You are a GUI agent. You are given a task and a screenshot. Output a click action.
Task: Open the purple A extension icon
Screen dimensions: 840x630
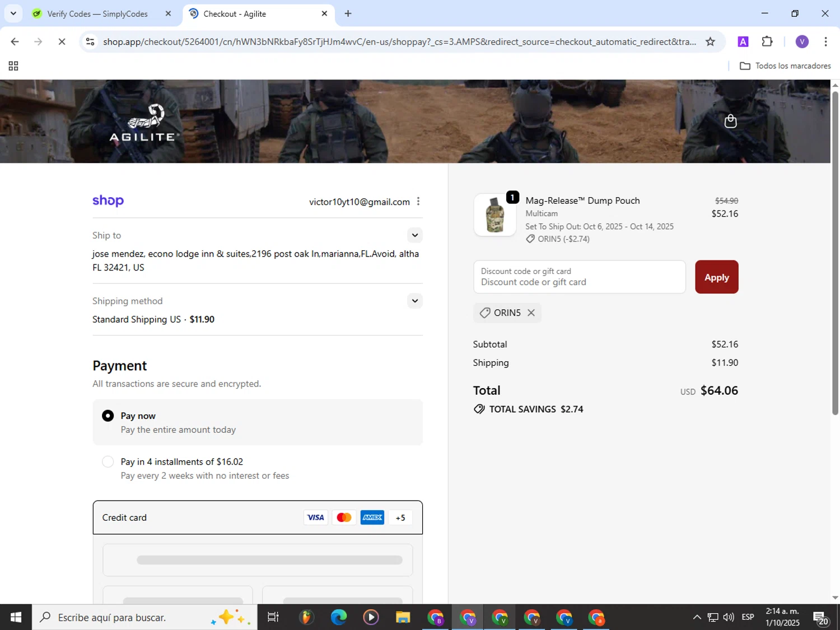pos(743,41)
